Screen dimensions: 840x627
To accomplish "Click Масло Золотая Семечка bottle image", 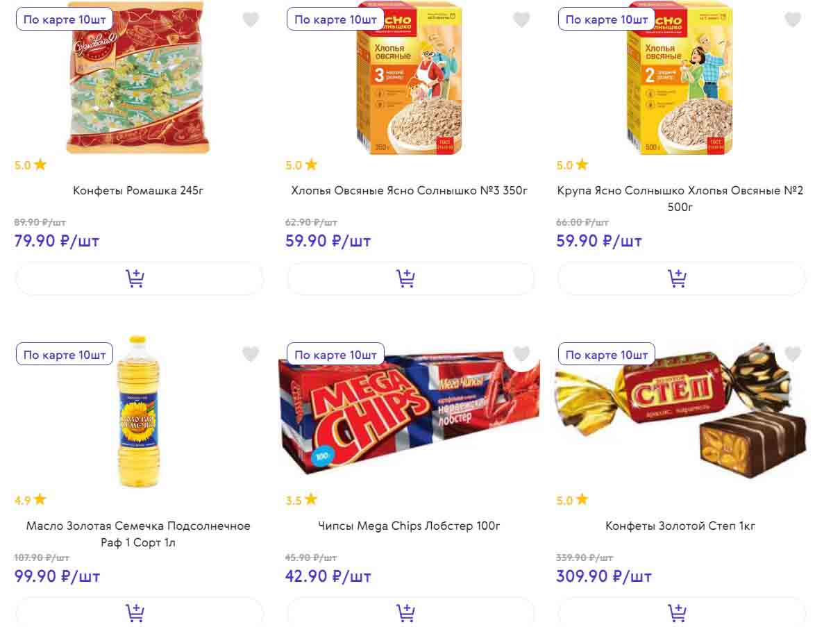I will 138,413.
